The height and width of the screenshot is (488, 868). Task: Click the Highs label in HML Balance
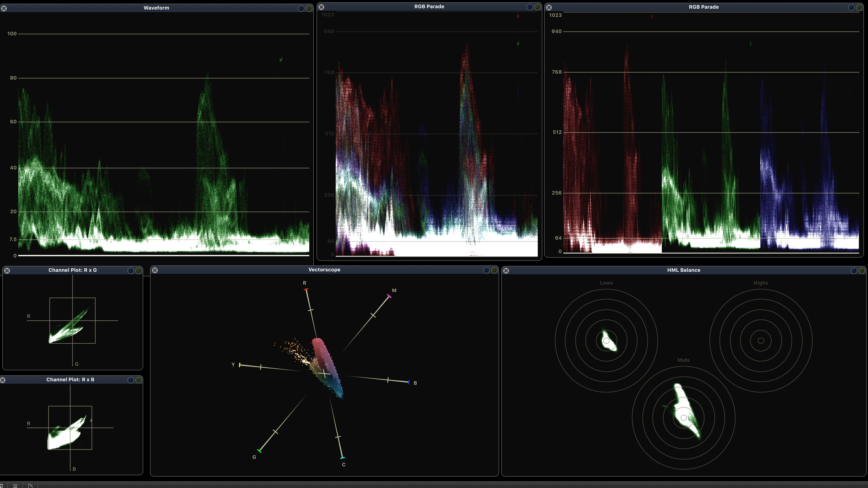coord(761,283)
